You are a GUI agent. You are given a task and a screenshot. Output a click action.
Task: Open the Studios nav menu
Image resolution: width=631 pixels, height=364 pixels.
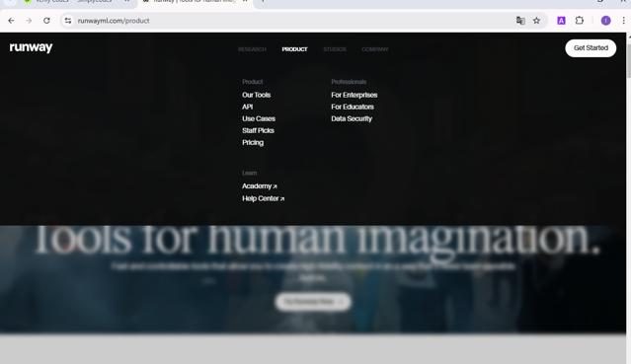335,49
